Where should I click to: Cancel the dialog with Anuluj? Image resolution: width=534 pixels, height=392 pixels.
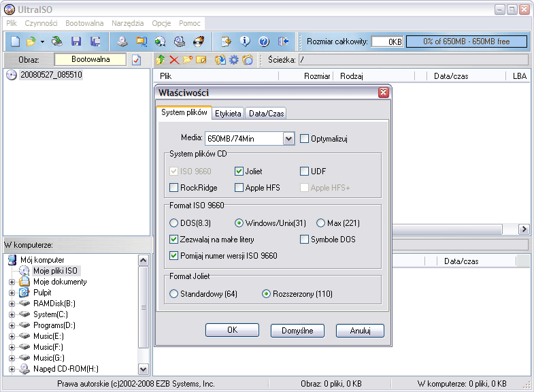click(x=360, y=330)
